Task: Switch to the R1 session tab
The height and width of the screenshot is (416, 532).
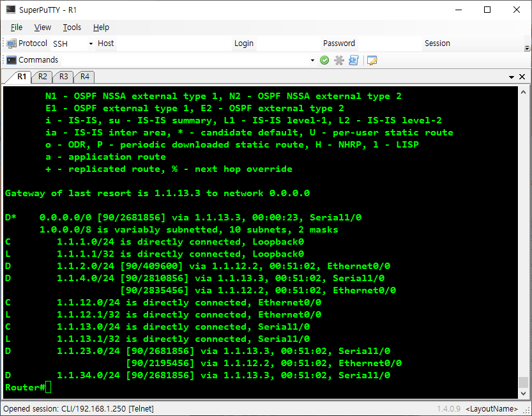Action: (x=22, y=77)
